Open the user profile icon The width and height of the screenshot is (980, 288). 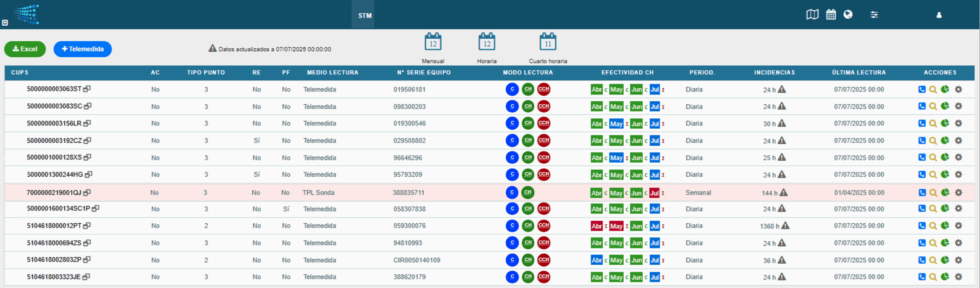[939, 15]
